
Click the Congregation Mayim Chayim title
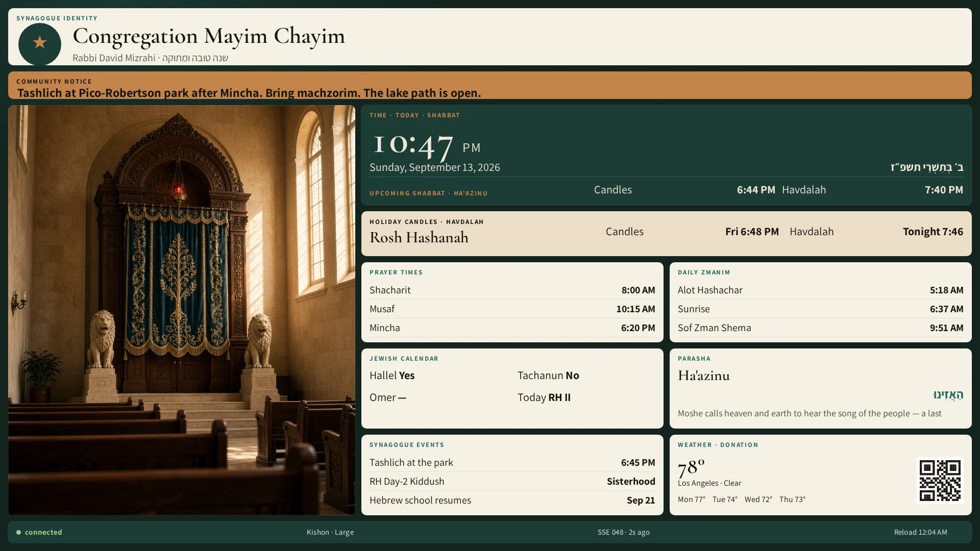coord(209,36)
